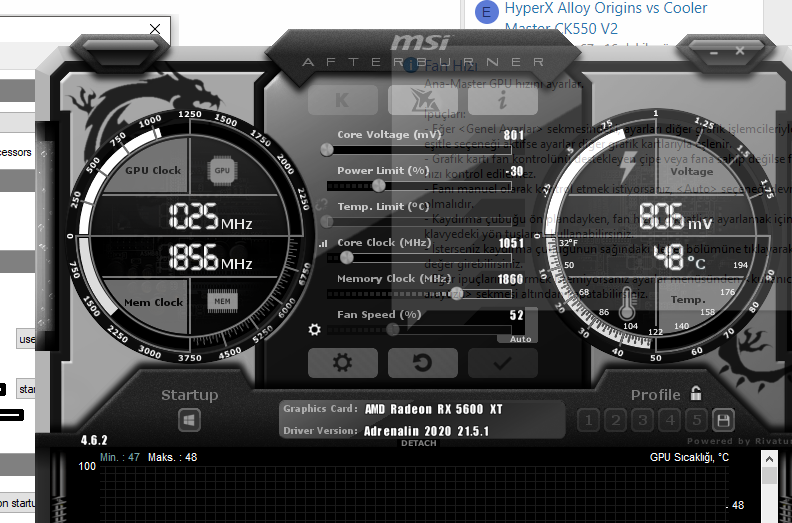This screenshot has width=792, height=523.
Task: Click the Temp. Limit slider handle
Action: pos(327,221)
